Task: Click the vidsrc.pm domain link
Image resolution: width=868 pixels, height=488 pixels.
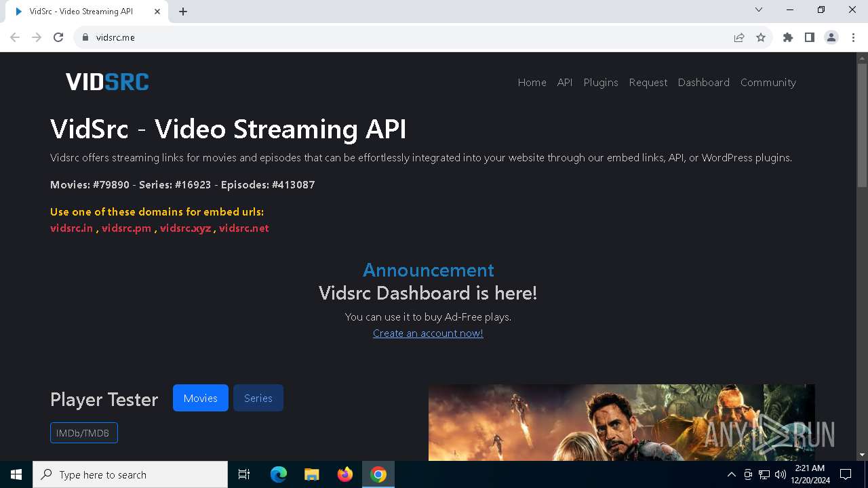Action: click(126, 228)
